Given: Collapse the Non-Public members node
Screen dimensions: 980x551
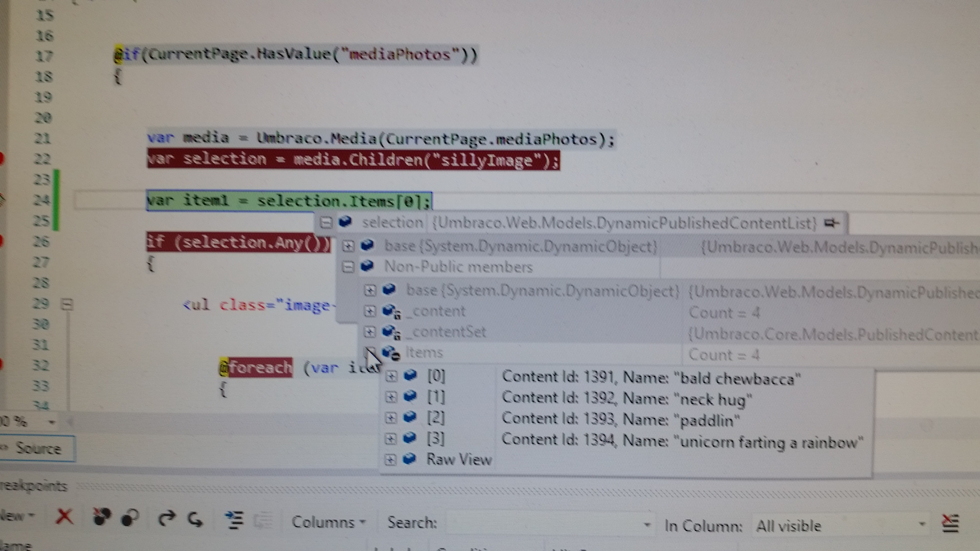Looking at the screenshot, I should tap(348, 266).
